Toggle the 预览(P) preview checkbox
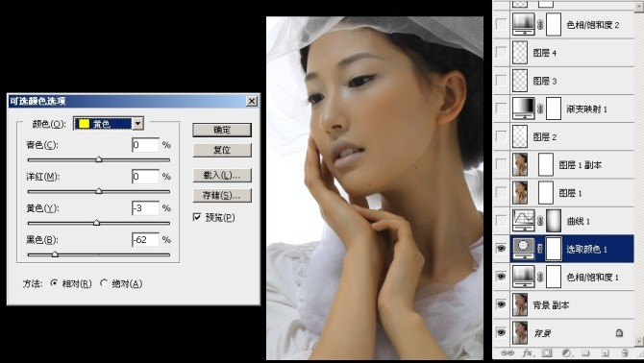The image size is (644, 363). [x=197, y=217]
